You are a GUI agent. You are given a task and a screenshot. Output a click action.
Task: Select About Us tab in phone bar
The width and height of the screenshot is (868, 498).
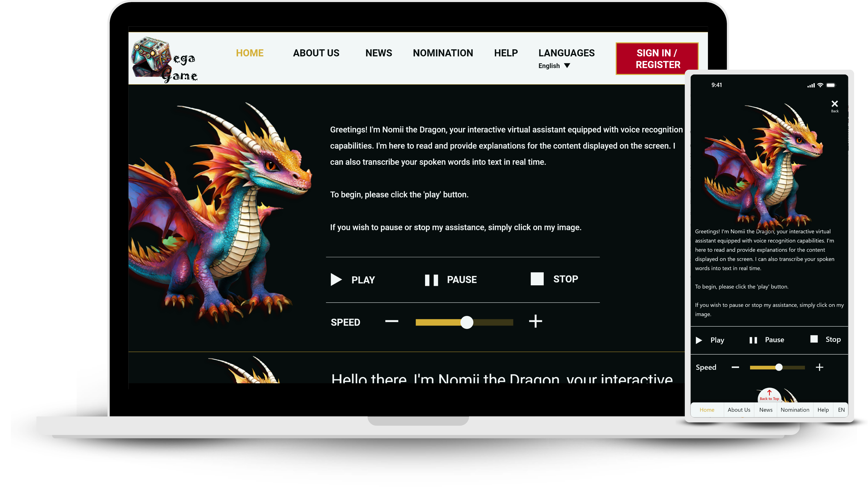(738, 410)
